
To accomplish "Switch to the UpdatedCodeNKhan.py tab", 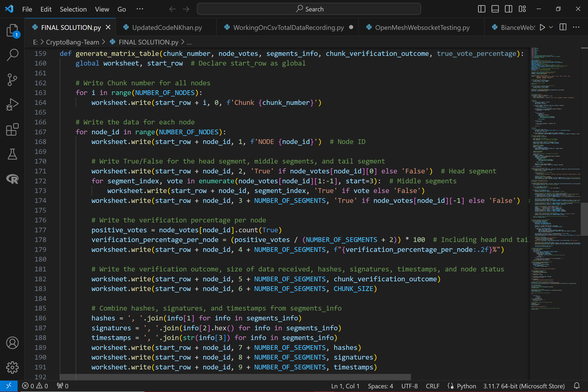I will click(167, 28).
